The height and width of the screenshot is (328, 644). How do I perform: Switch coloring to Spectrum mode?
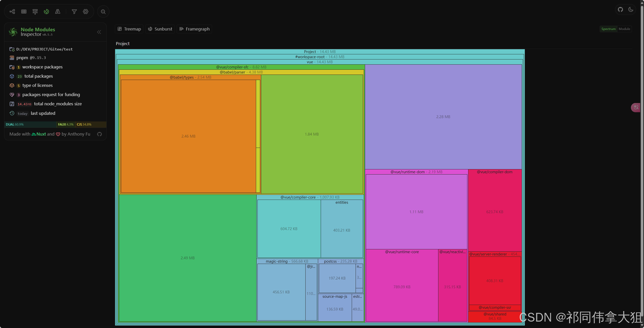pyautogui.click(x=608, y=29)
